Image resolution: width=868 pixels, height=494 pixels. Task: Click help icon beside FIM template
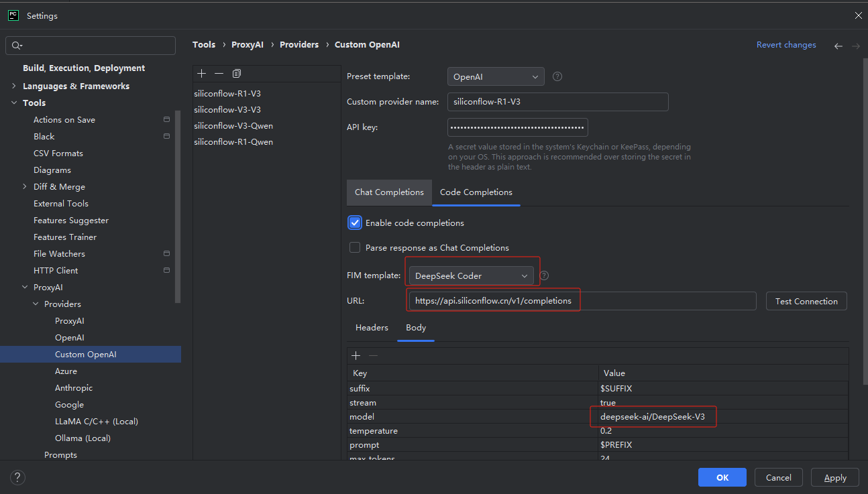[x=544, y=275]
